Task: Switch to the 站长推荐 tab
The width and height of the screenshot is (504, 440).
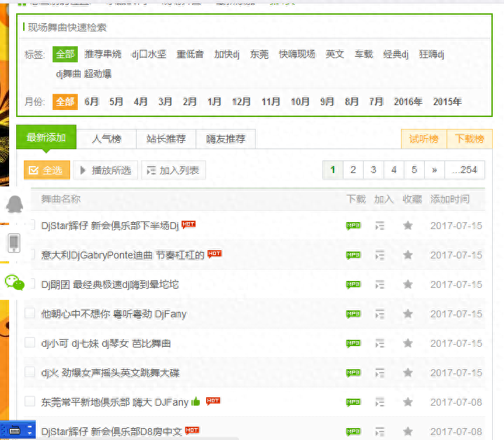Action: tap(166, 139)
